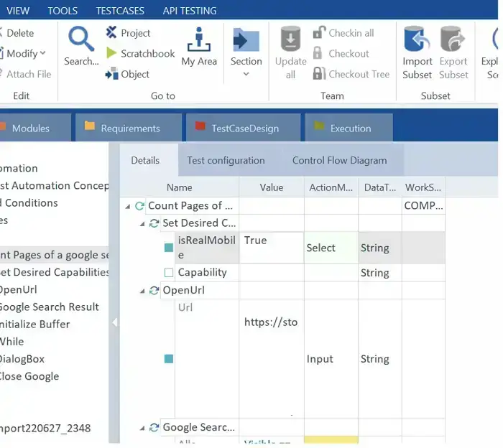Check the Capability checkbox
This screenshot has width=503, height=448.
169,273
